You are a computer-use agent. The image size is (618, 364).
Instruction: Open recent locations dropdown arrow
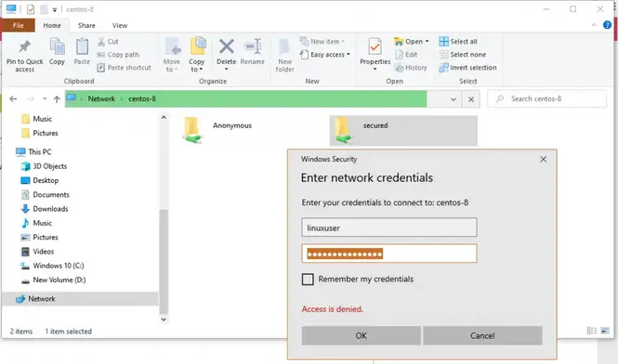tap(45, 98)
